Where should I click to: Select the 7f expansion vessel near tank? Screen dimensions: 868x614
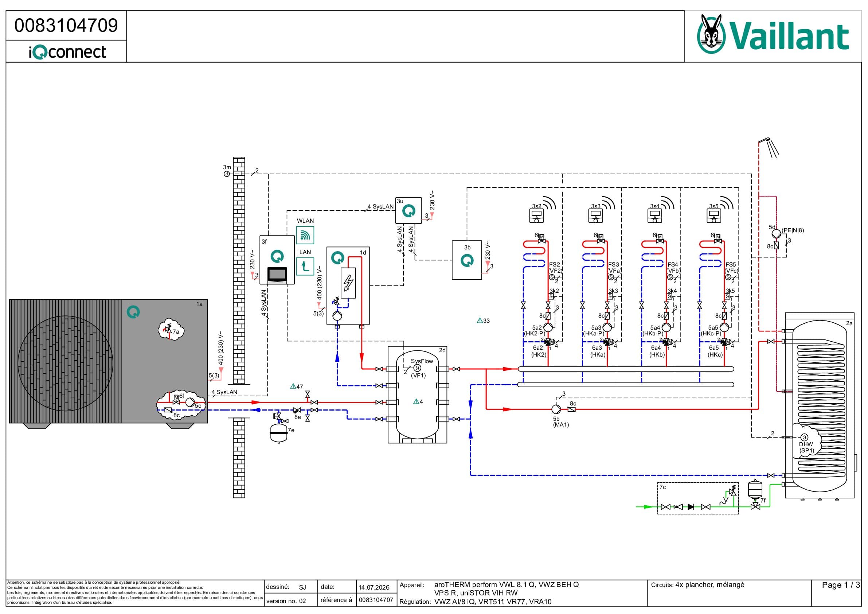755,489
